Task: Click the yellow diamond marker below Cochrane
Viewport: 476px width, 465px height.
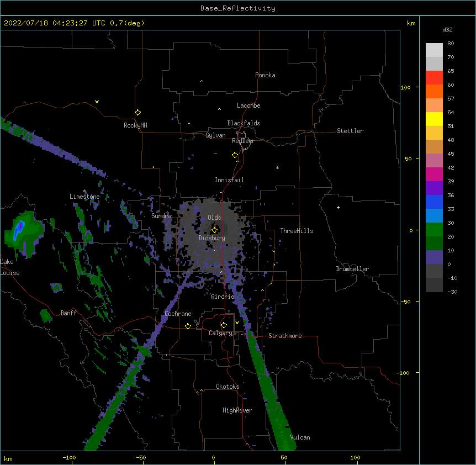Action: [x=188, y=326]
